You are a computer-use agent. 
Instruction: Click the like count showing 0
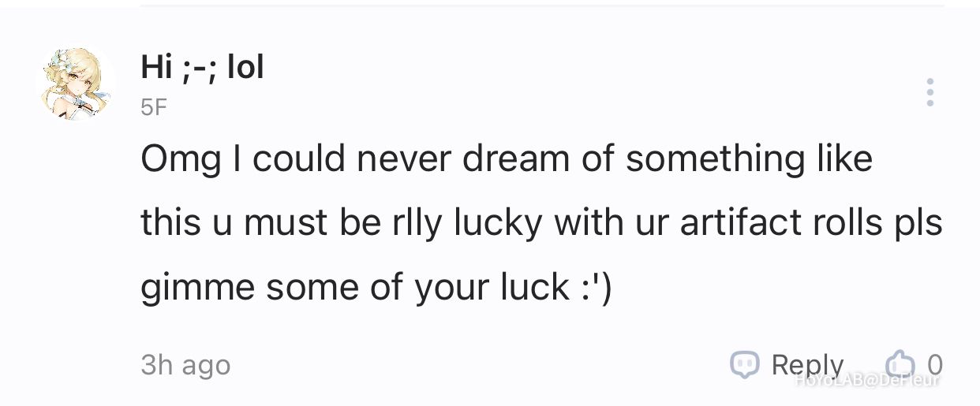point(934,364)
